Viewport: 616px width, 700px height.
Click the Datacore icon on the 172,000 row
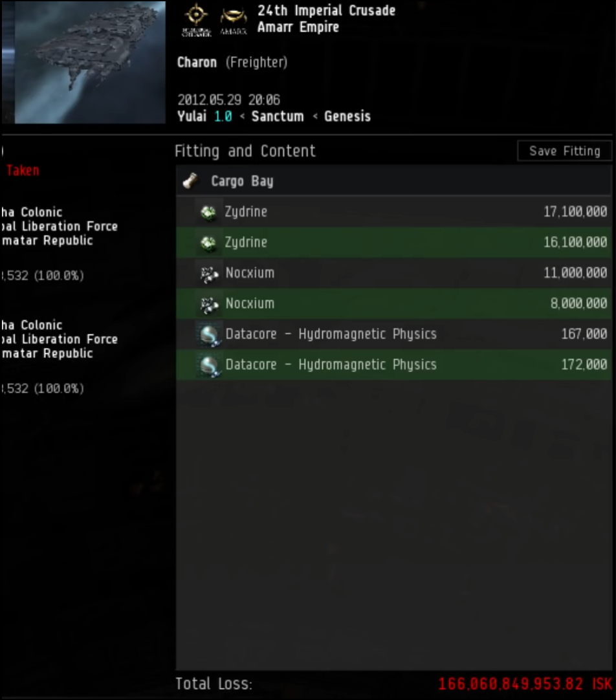click(x=209, y=365)
